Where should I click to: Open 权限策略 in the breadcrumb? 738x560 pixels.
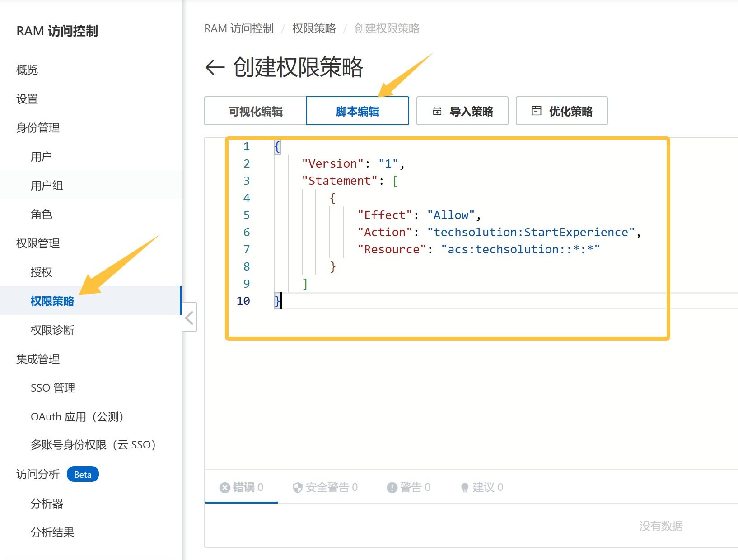point(313,28)
